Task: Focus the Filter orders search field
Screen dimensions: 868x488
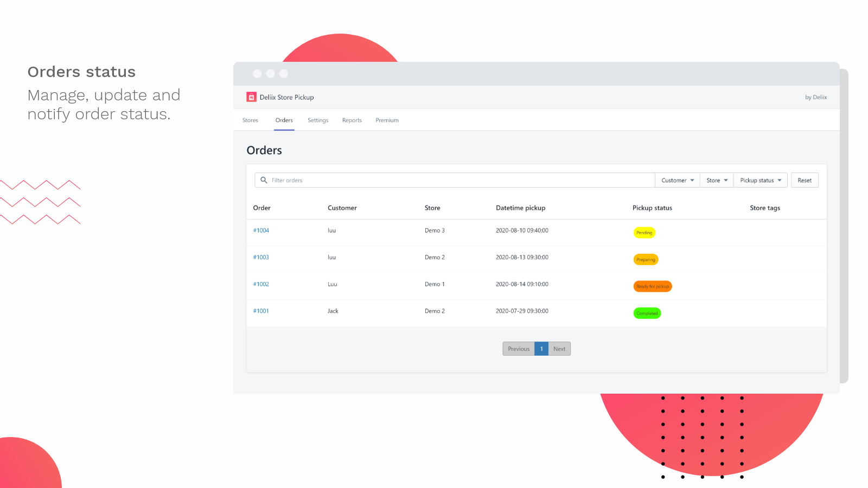Action: click(455, 180)
